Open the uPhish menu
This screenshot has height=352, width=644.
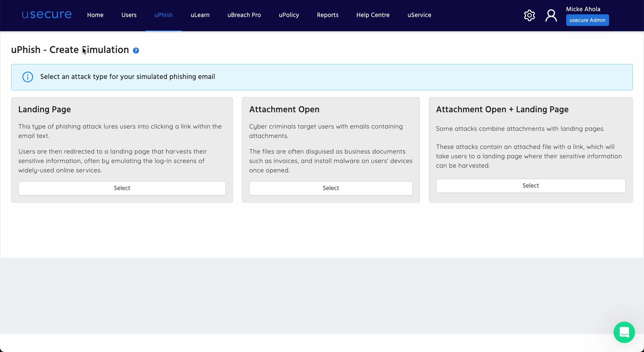coord(164,15)
